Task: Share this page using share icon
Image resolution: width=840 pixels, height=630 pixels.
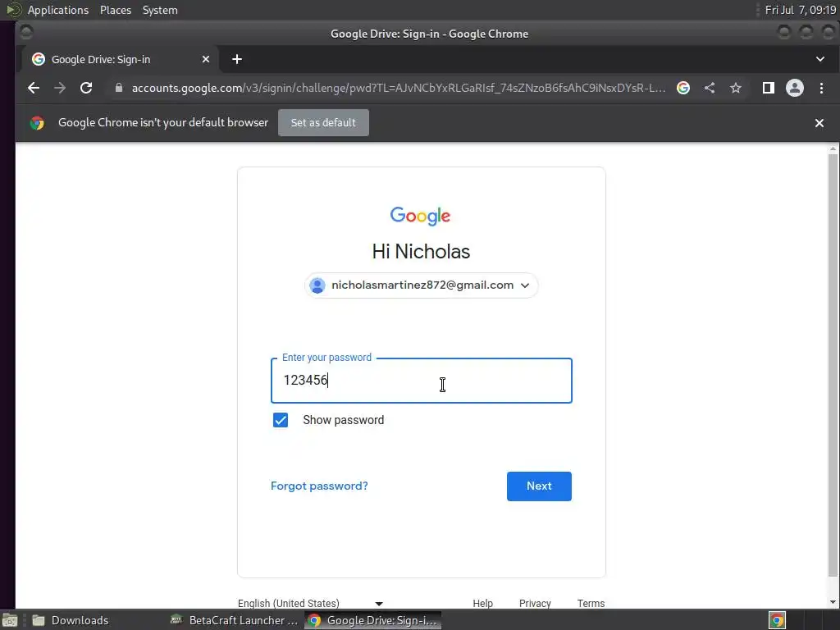Action: coord(710,88)
